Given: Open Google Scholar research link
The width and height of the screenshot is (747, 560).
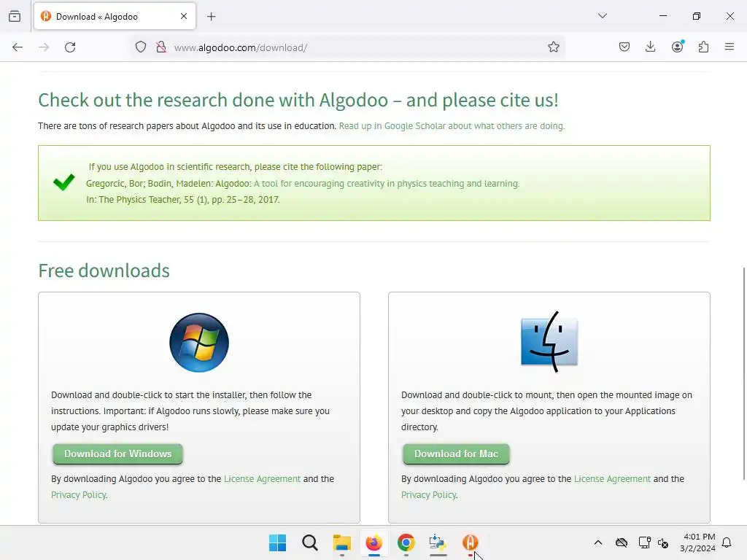Looking at the screenshot, I should 452,125.
